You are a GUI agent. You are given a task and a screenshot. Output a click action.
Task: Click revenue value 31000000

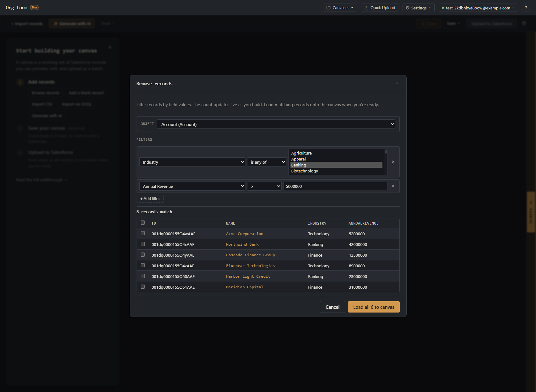[x=358, y=287]
